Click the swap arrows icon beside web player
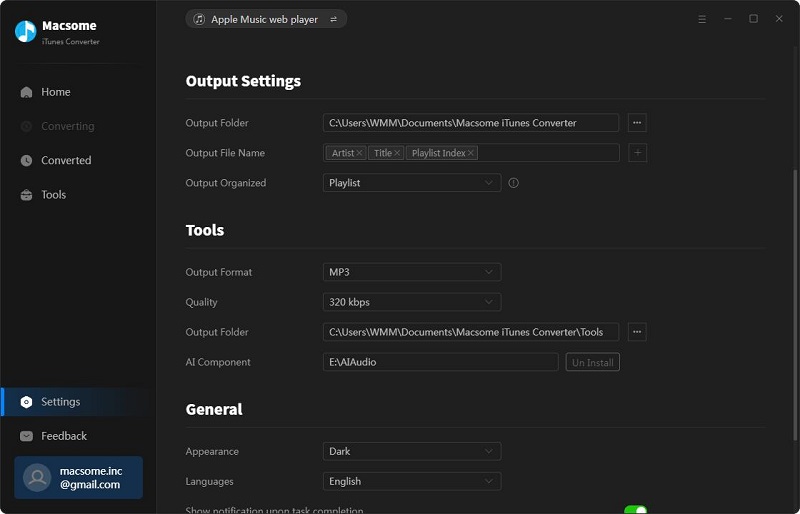800x514 pixels. pyautogui.click(x=333, y=19)
